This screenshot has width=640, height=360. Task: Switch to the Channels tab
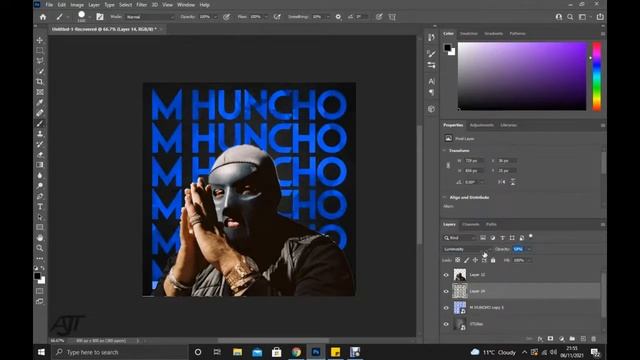point(470,224)
